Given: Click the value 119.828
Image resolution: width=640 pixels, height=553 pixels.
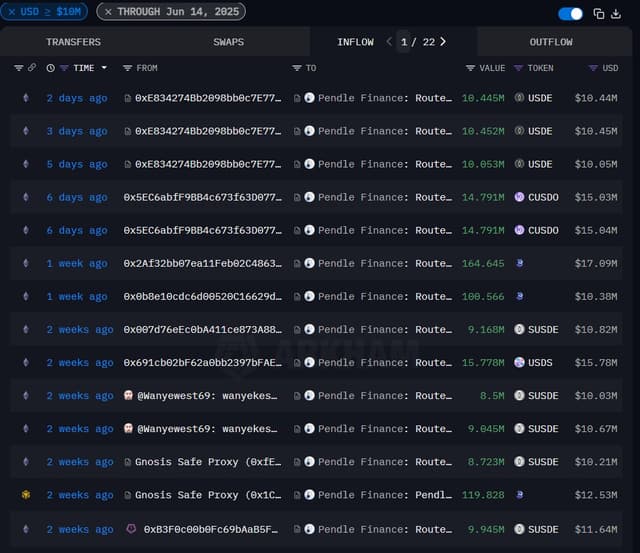Looking at the screenshot, I should click(483, 495).
